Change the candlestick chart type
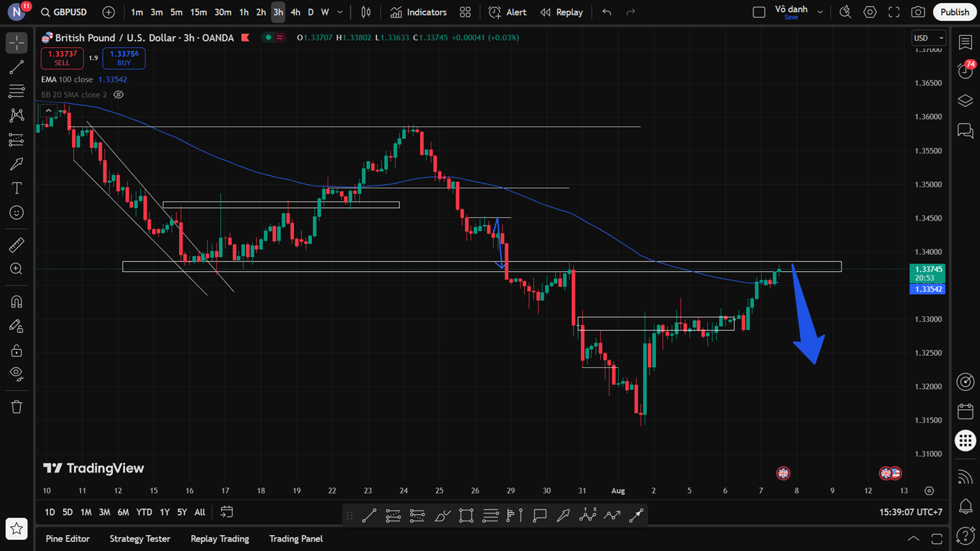The height and width of the screenshot is (551, 980). pyautogui.click(x=366, y=12)
